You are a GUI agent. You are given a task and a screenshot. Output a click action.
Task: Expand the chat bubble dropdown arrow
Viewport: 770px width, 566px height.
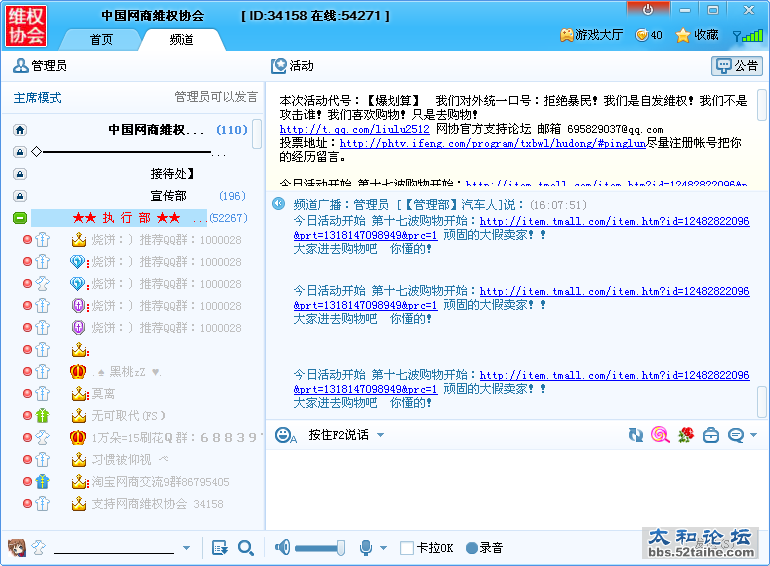pyautogui.click(x=753, y=435)
